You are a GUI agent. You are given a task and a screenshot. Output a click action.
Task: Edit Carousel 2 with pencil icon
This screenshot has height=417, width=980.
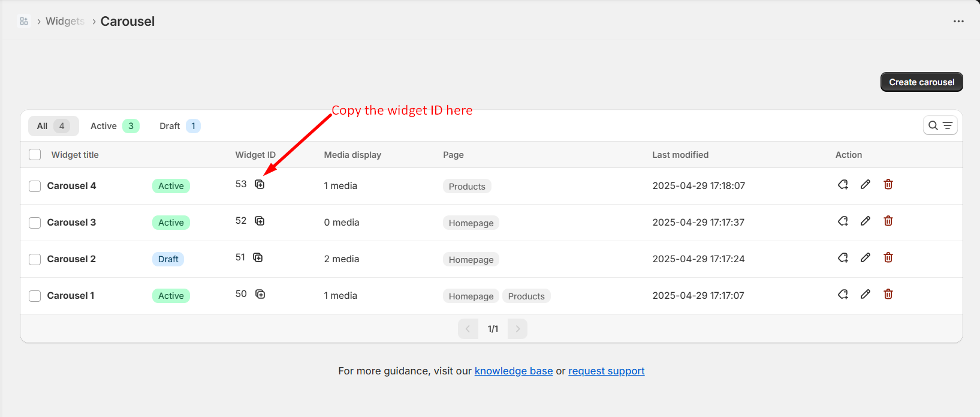(865, 257)
